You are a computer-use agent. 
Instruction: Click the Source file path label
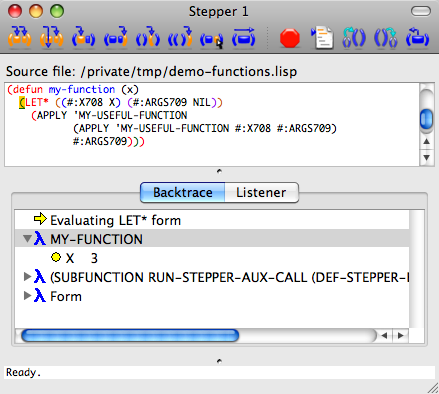151,72
